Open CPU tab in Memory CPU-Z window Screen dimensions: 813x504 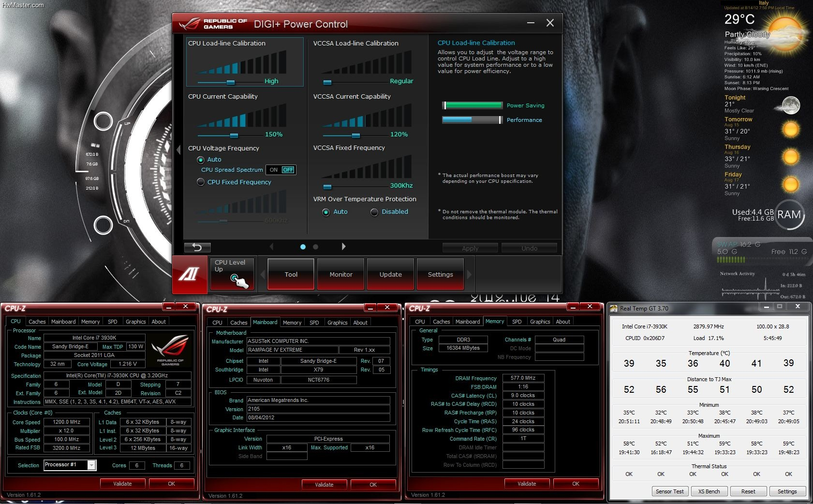pyautogui.click(x=420, y=322)
